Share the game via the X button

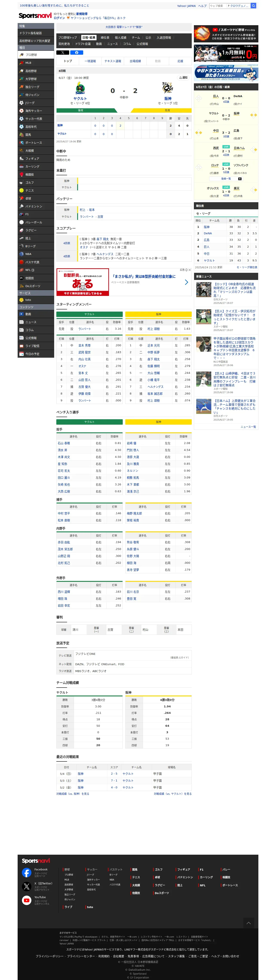(x=63, y=53)
